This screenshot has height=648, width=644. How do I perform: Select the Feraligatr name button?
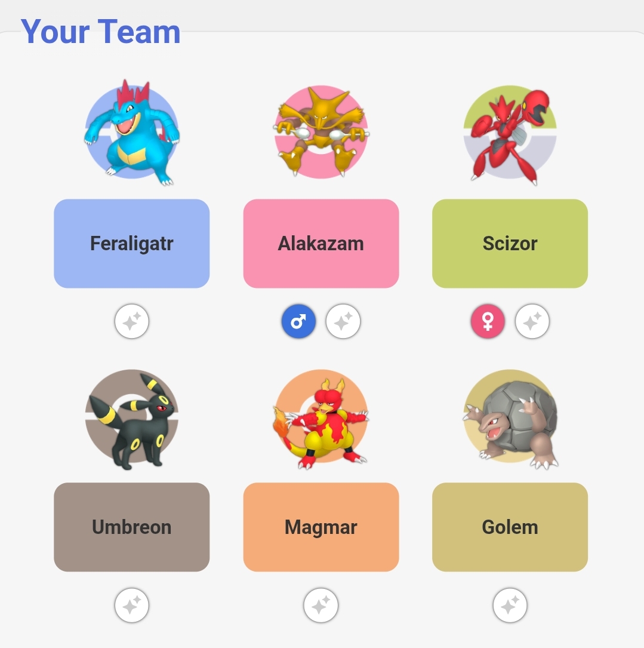(132, 244)
